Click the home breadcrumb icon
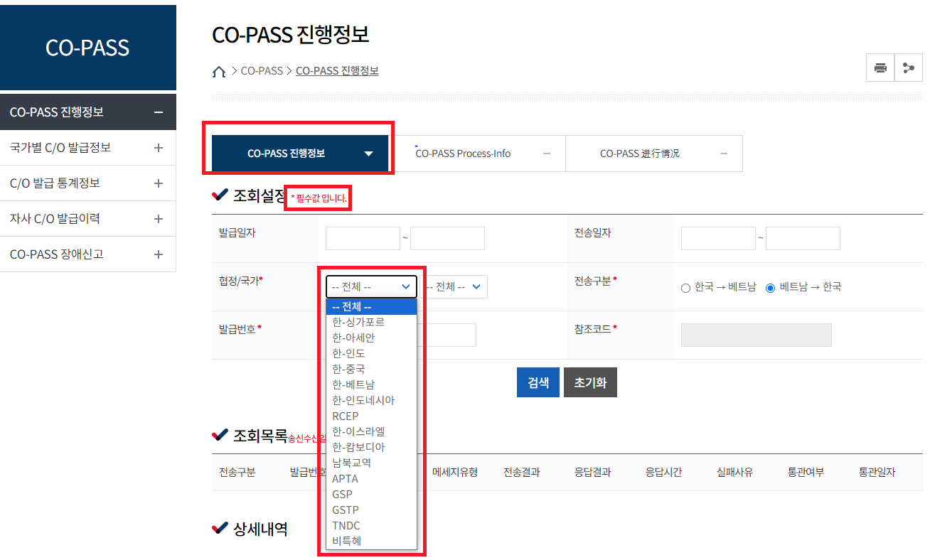The width and height of the screenshot is (930, 560). pos(219,72)
